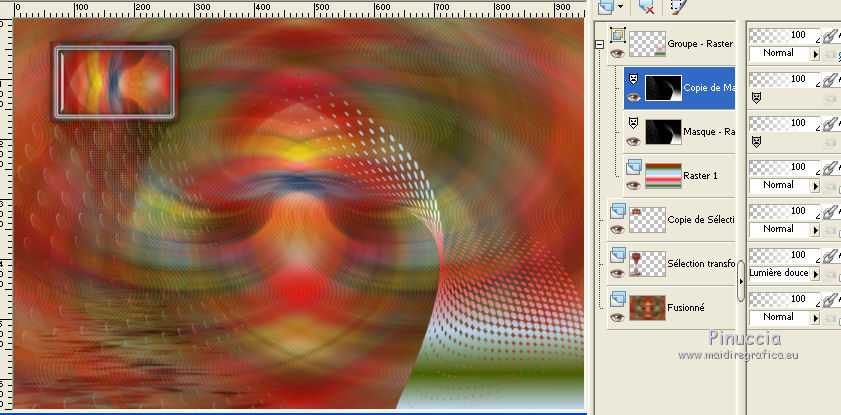Hide the Groupe - Raster layer group
The width and height of the screenshot is (841, 415).
click(617, 53)
